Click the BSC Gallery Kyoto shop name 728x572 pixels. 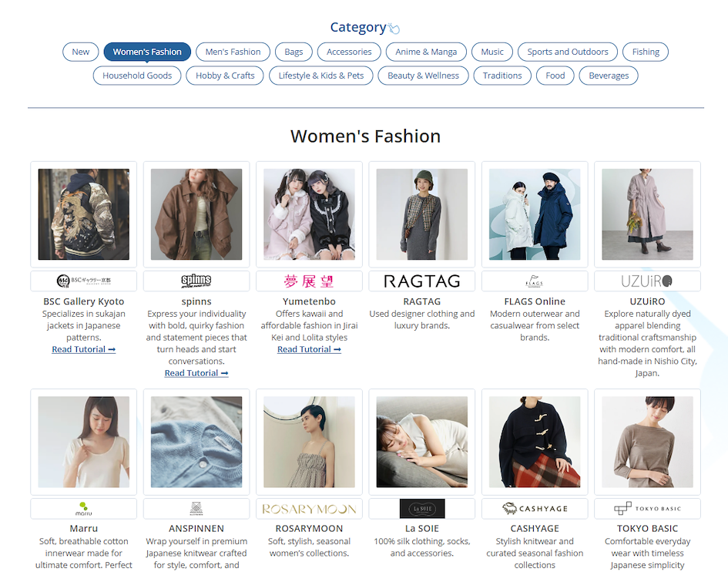[x=83, y=301]
